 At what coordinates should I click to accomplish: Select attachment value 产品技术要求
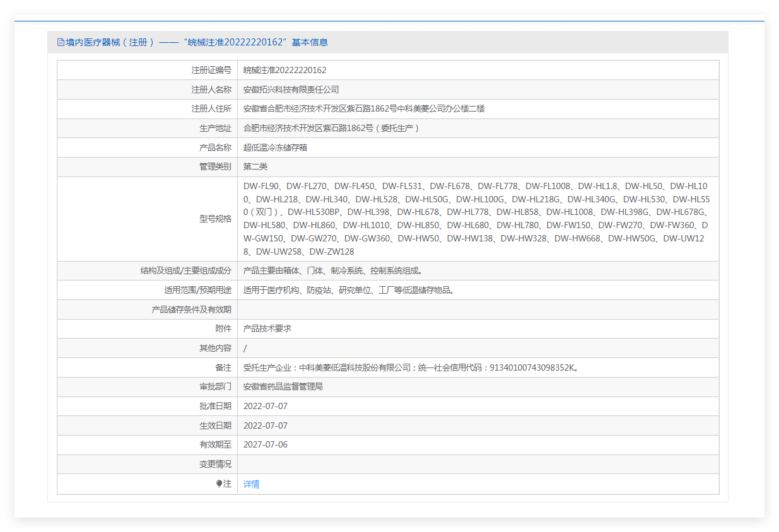pyautogui.click(x=267, y=328)
